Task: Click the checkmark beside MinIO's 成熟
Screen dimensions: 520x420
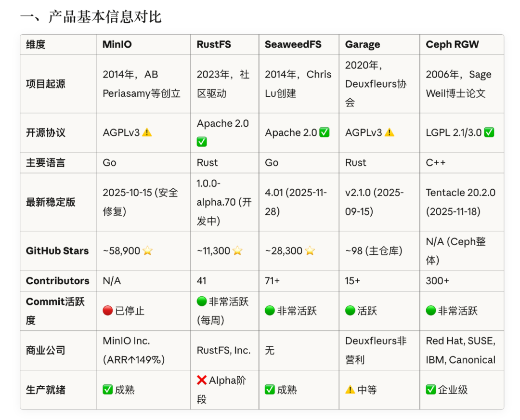Action: [108, 390]
